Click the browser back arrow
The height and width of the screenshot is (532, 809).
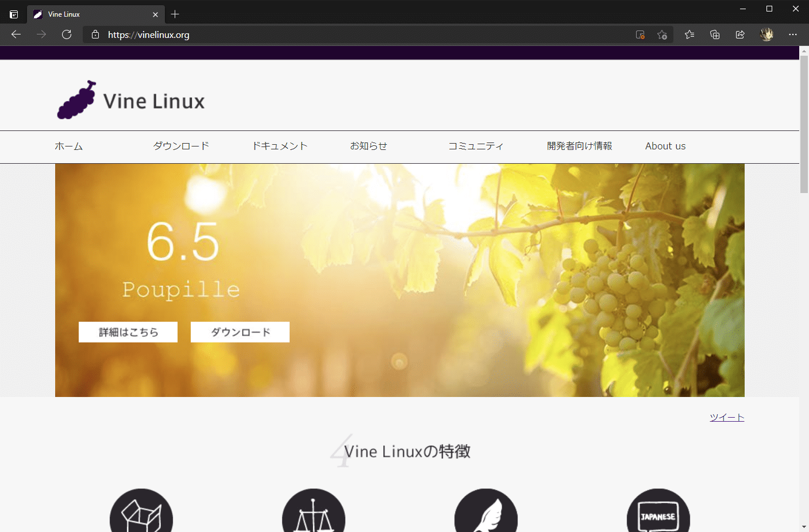16,34
